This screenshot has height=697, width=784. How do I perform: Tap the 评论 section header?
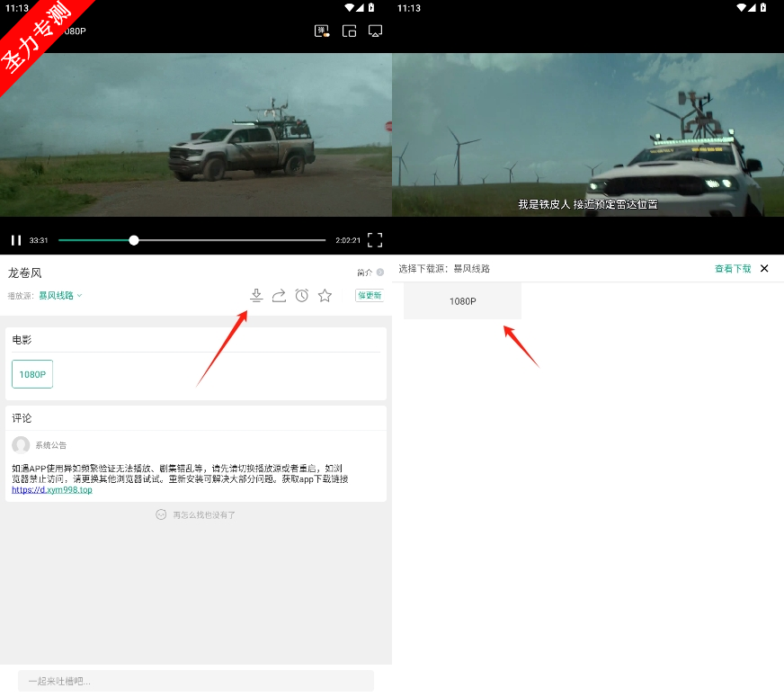(x=22, y=418)
